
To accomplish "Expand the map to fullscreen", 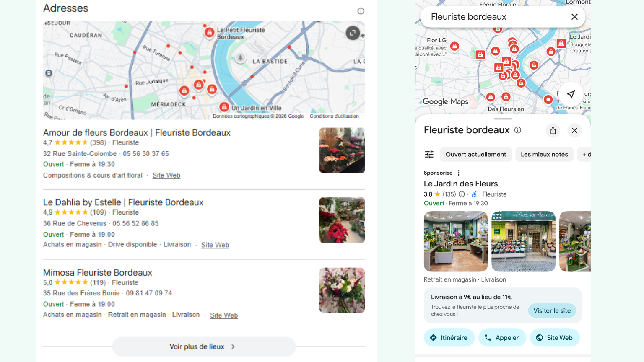I will (x=353, y=33).
